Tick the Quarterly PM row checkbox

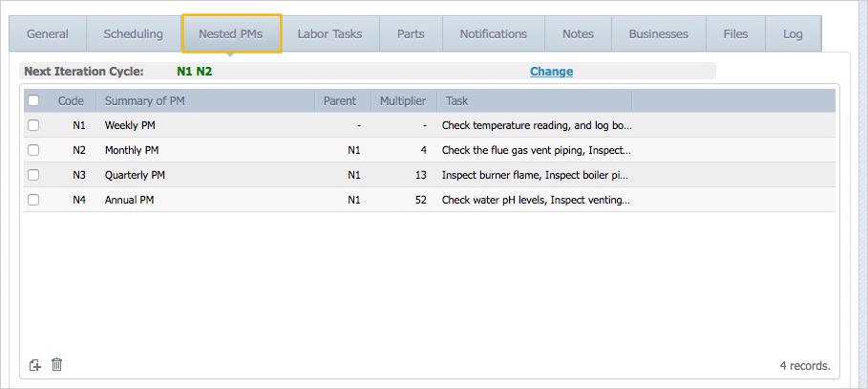click(34, 175)
